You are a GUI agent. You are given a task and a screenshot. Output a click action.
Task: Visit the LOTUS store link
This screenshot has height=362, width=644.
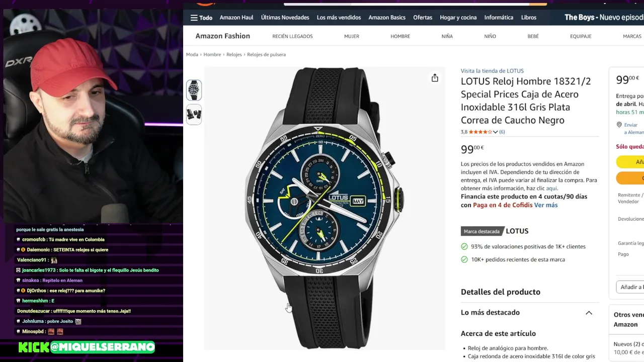point(492,71)
